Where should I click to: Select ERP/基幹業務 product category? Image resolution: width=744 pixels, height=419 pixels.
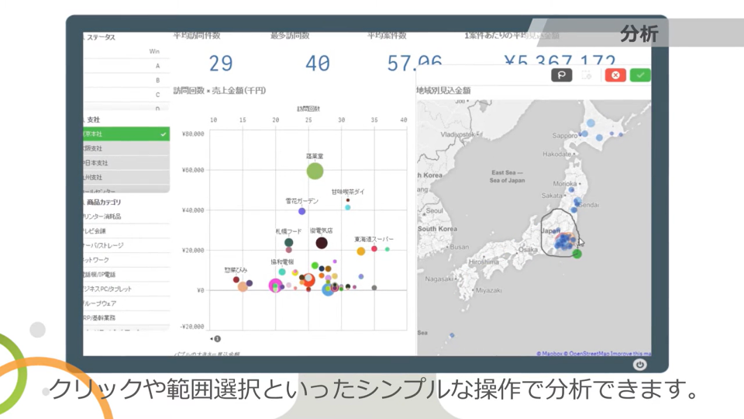click(126, 317)
